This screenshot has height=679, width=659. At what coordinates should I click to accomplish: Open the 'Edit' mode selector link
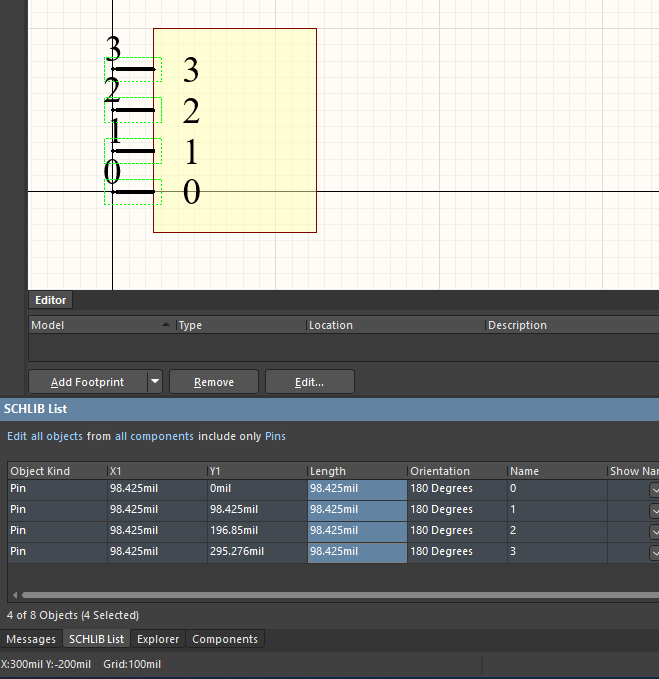pos(17,437)
